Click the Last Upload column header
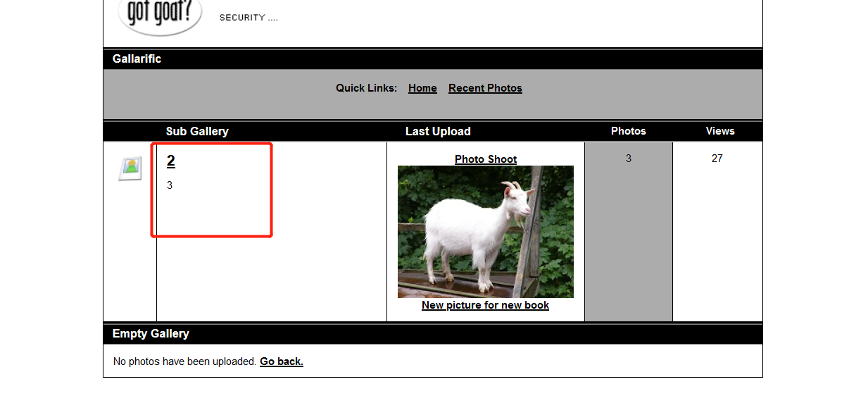Viewport: 868px width, 396px height. (x=438, y=131)
